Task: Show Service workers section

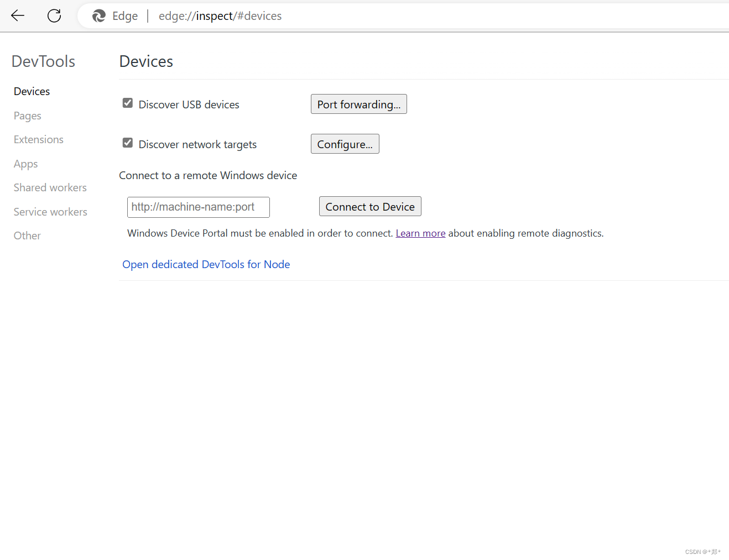Action: [x=50, y=212]
